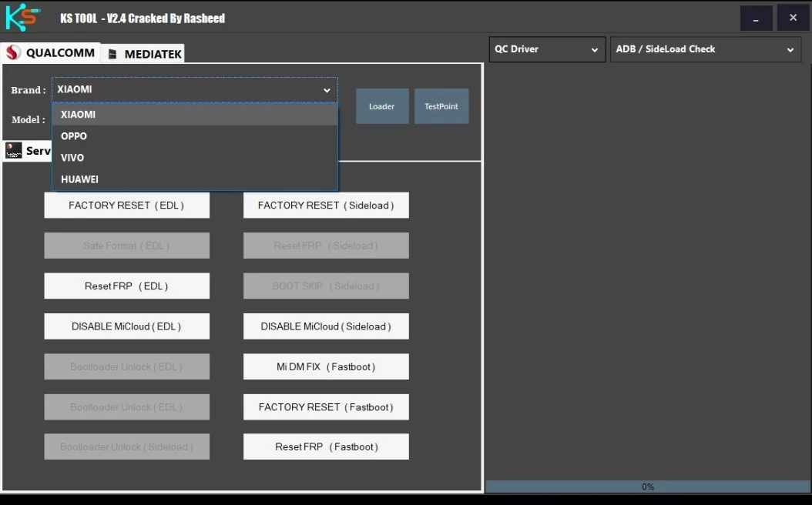Choose HUAWEI in the brand list
The image size is (812, 505).
(x=195, y=179)
